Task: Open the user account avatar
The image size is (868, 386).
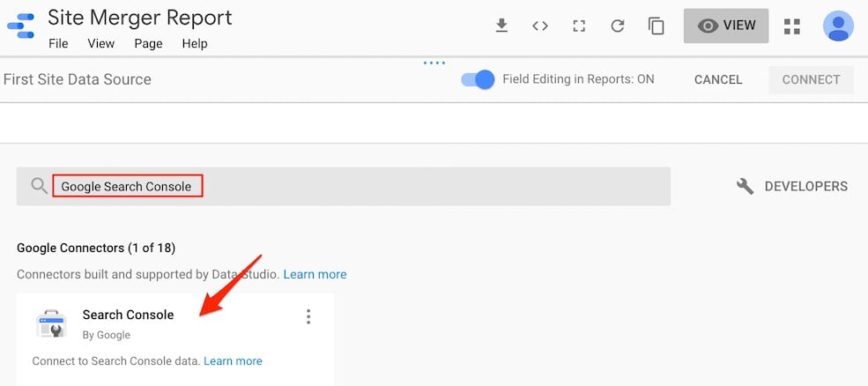Action: tap(838, 26)
